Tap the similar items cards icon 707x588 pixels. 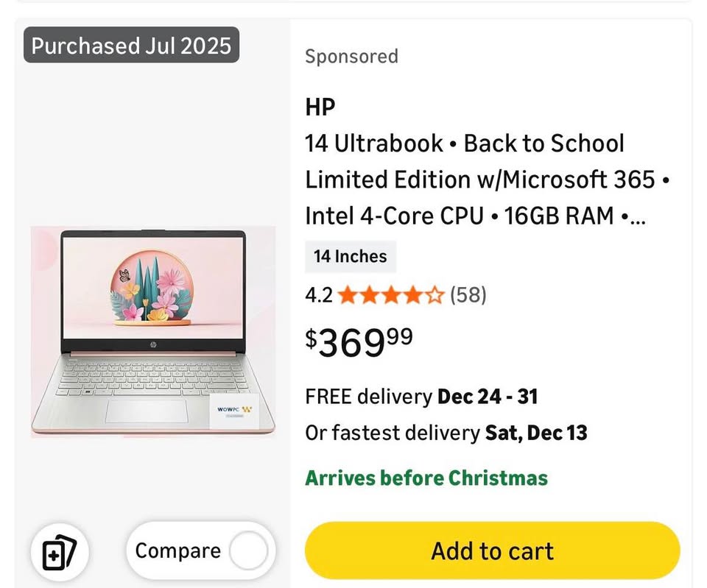point(60,552)
